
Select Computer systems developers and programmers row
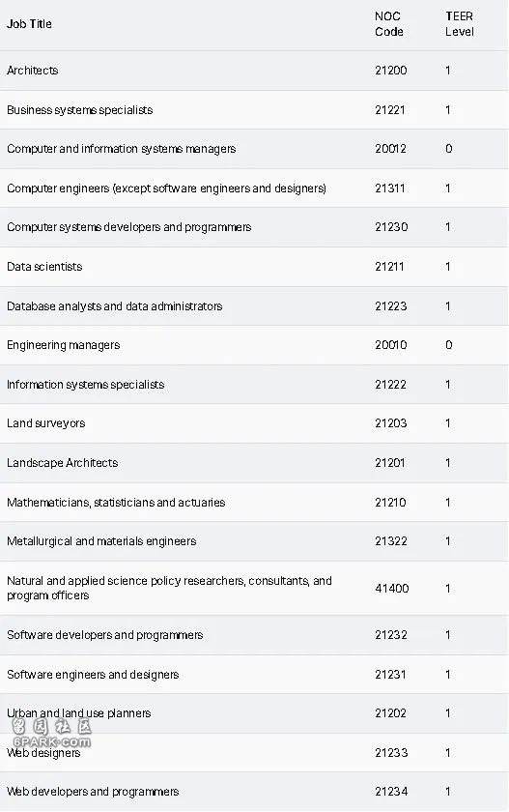click(254, 227)
